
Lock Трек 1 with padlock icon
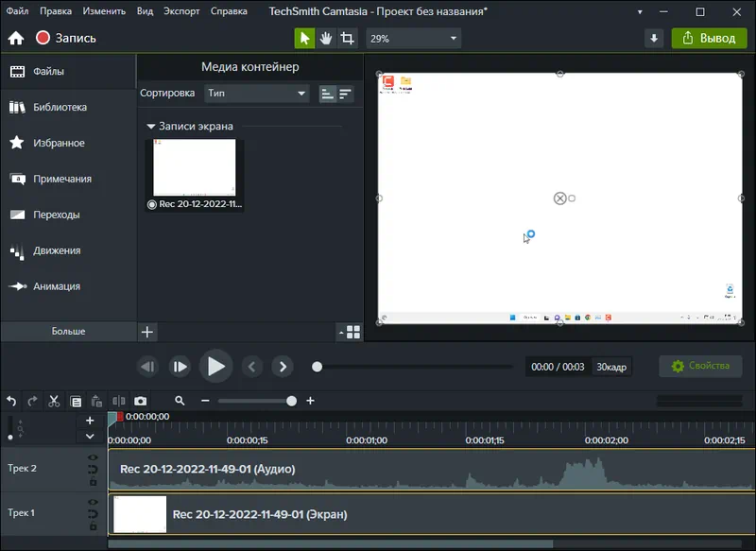[x=93, y=525]
